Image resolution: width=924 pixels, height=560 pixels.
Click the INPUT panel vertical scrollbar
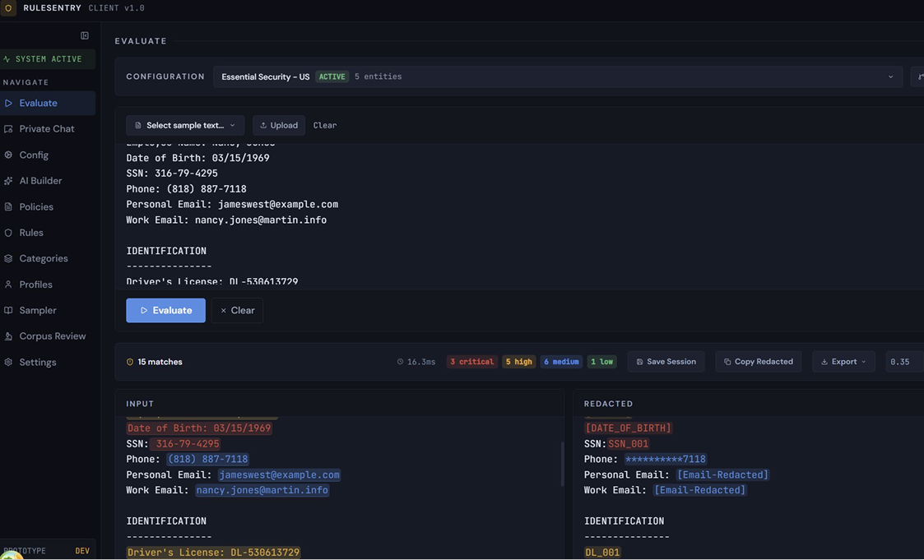562,464
